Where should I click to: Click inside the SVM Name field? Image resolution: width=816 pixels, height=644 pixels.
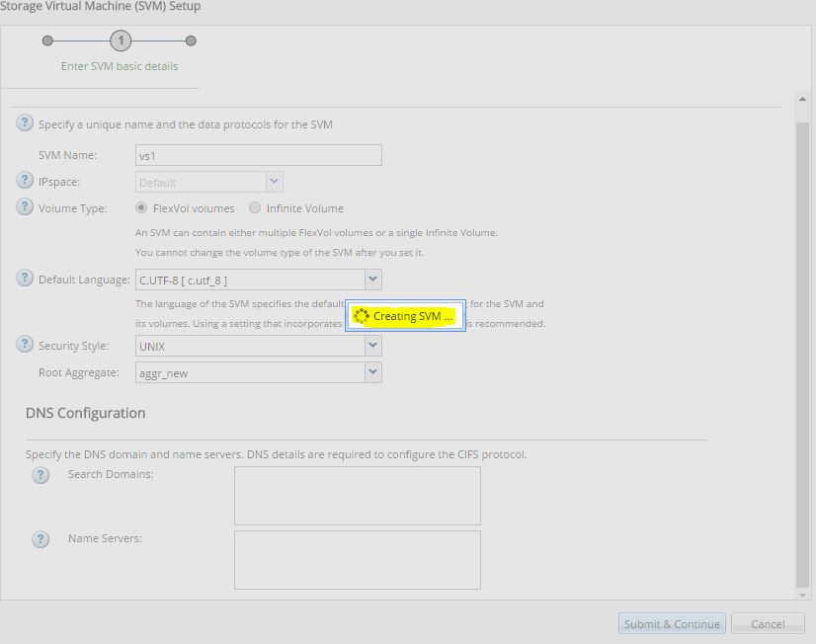[257, 154]
